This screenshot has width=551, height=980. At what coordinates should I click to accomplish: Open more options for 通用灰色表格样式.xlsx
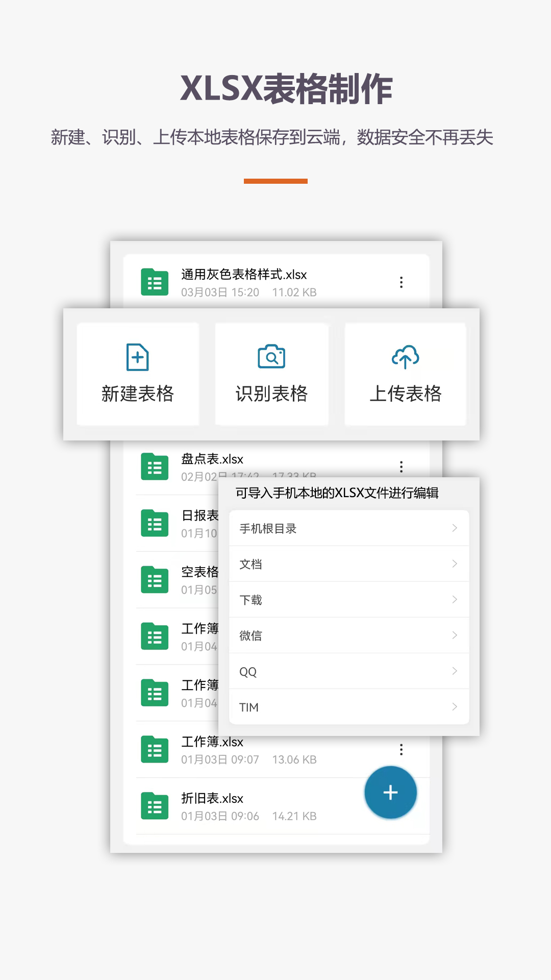402,282
